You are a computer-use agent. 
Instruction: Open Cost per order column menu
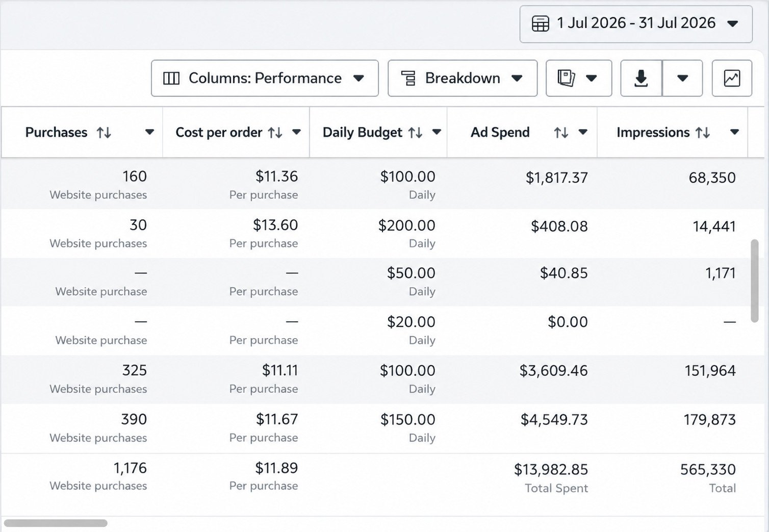296,132
